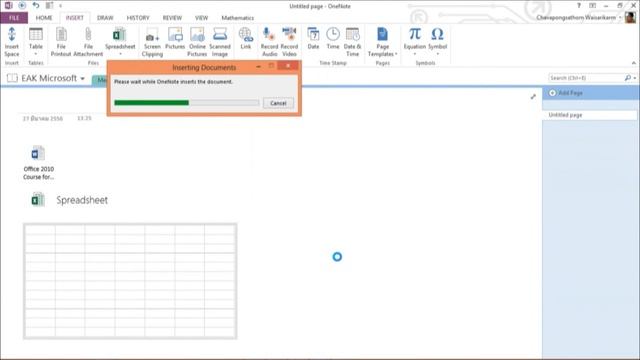Insert an Equation
The height and width of the screenshot is (360, 640).
pyautogui.click(x=415, y=38)
